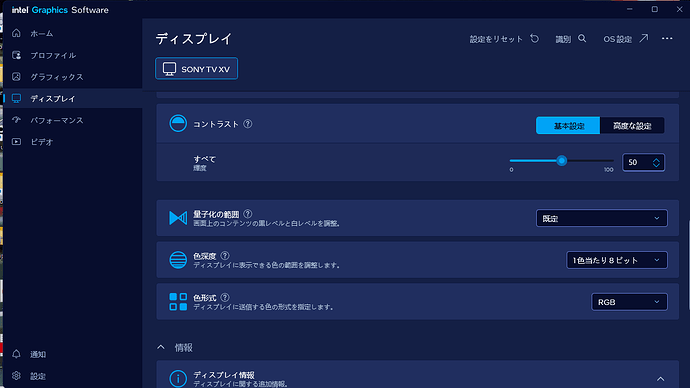Click the 色形式 grid icon
The height and width of the screenshot is (388, 690).
point(178,301)
